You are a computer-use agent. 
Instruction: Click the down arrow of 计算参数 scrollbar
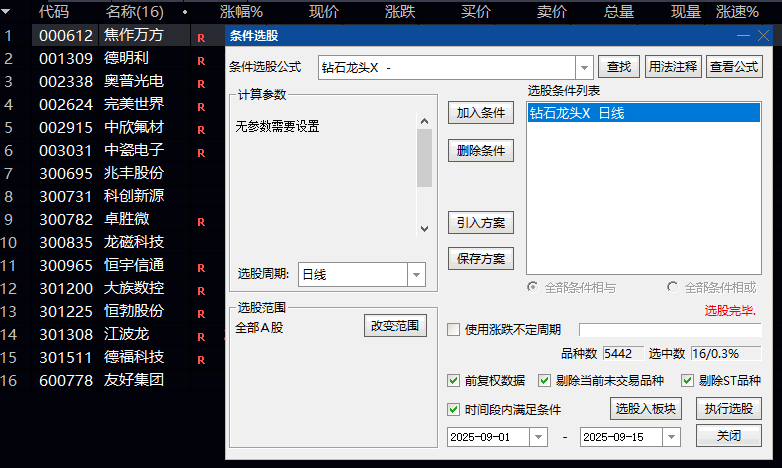424,229
